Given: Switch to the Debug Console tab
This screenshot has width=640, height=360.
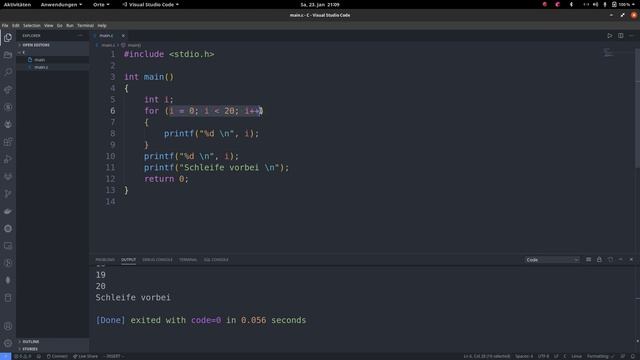Looking at the screenshot, I should pyautogui.click(x=157, y=260).
